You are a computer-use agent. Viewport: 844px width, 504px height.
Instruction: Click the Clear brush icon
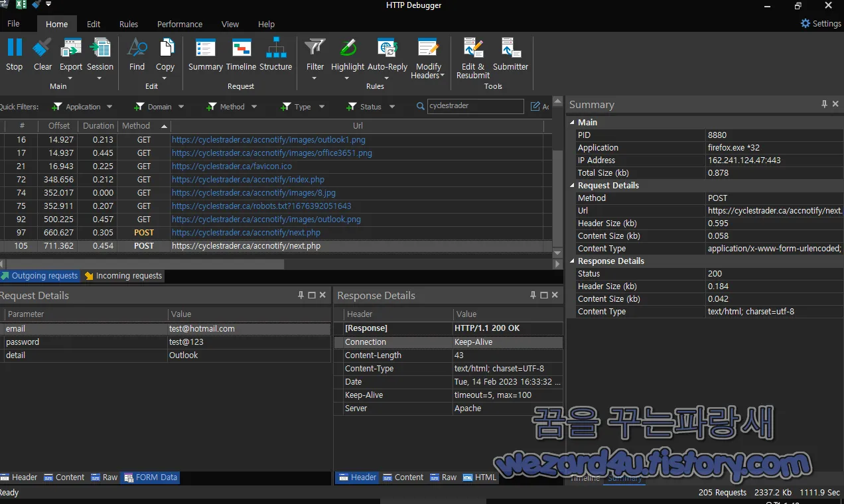[x=42, y=48]
